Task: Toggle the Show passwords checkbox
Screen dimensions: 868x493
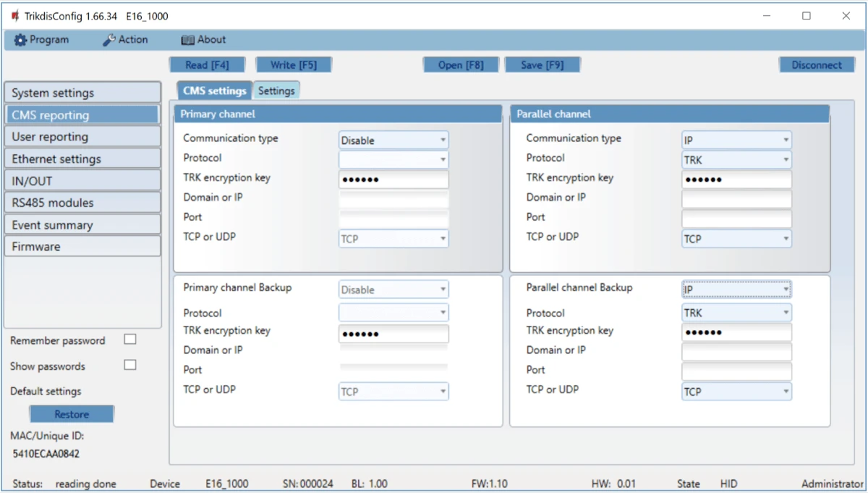Action: (x=130, y=366)
